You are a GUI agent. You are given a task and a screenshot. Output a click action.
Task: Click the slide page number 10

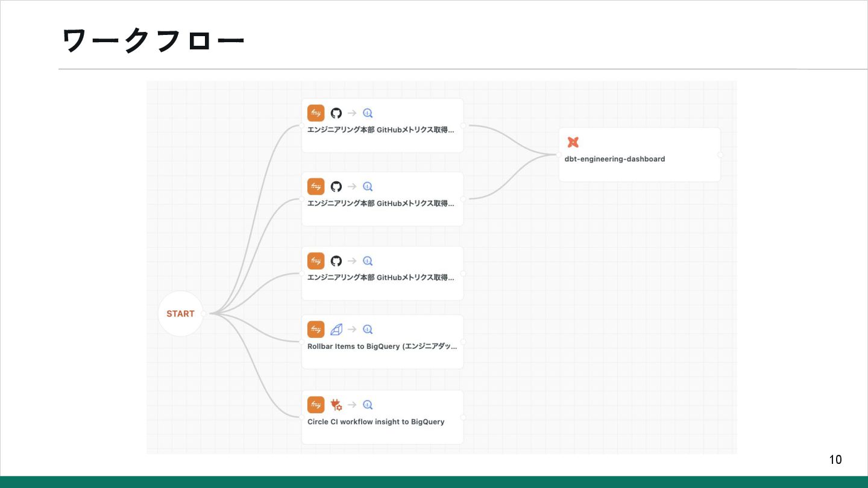[835, 460]
